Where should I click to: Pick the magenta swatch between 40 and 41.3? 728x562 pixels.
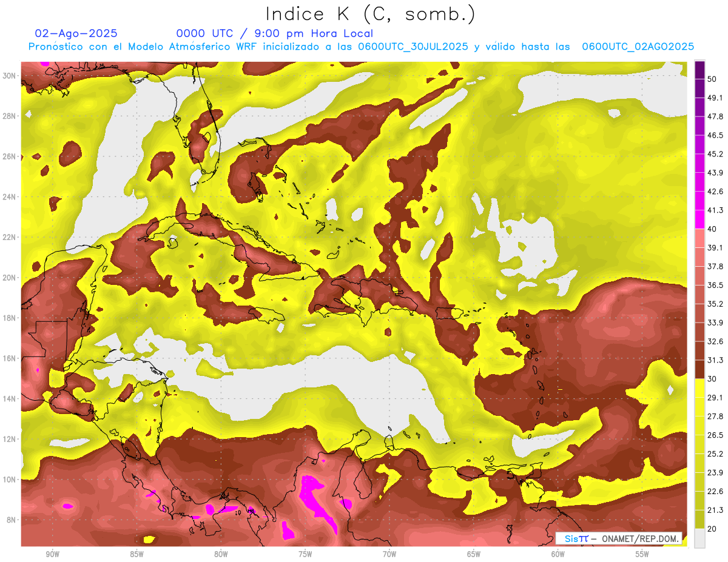coord(699,219)
